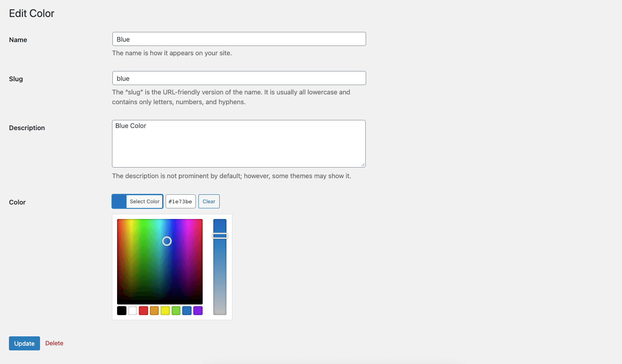Click the Select Color button
This screenshot has height=364, width=622.
tap(138, 202)
